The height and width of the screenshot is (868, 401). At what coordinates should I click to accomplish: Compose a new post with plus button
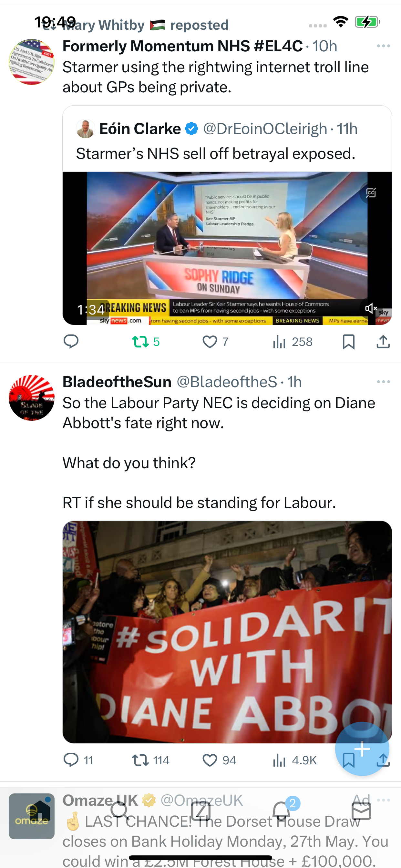pos(362,749)
